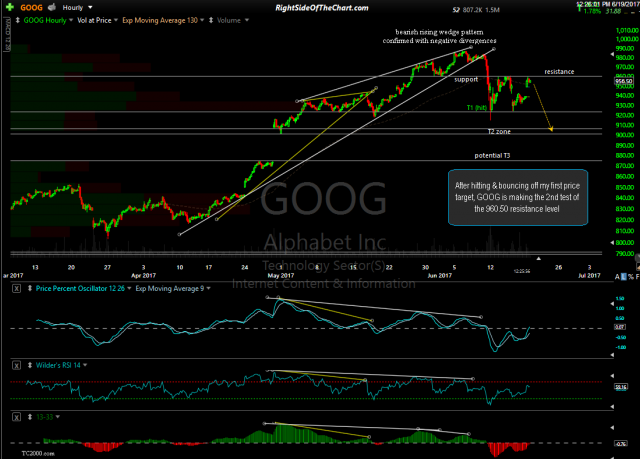640x459 pixels.
Task: Click the reorder arrows before GOOG Hourly
Action: pyautogui.click(x=18, y=20)
